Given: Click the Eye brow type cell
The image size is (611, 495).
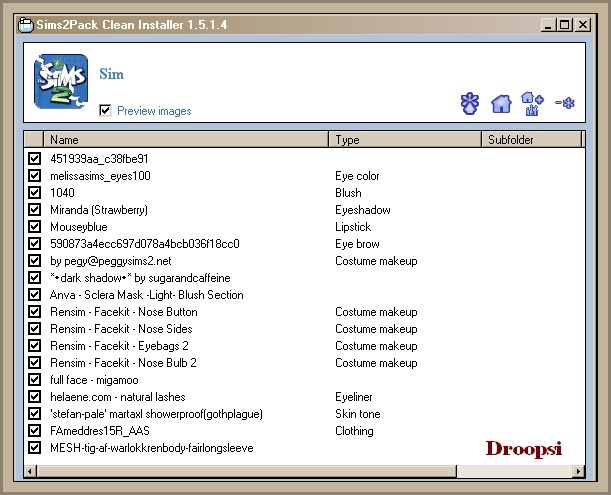Looking at the screenshot, I should 357,244.
